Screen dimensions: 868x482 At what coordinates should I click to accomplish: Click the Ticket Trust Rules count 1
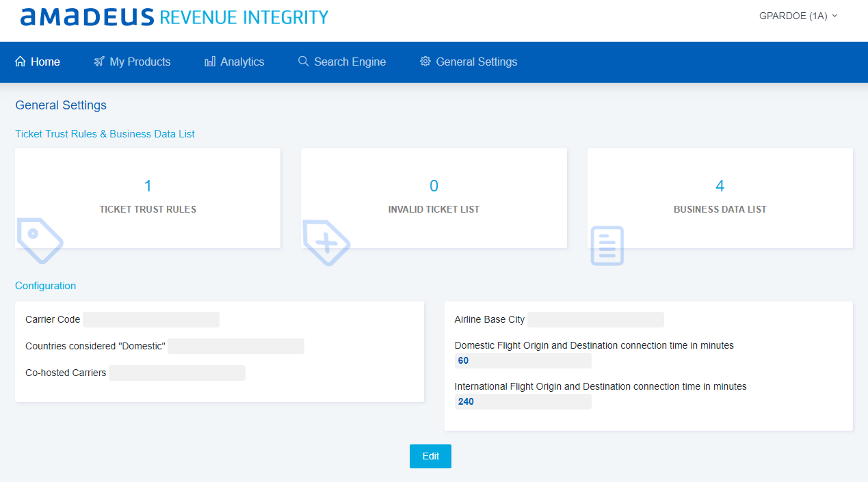pyautogui.click(x=148, y=185)
